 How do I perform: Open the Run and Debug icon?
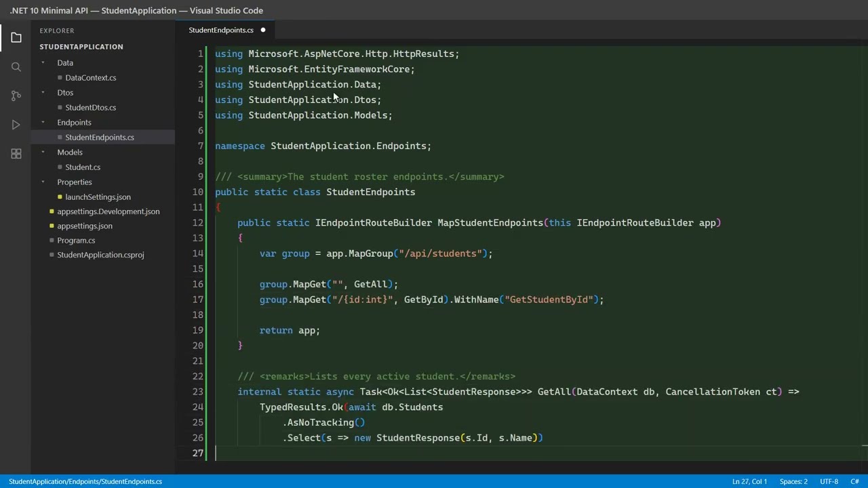point(16,125)
